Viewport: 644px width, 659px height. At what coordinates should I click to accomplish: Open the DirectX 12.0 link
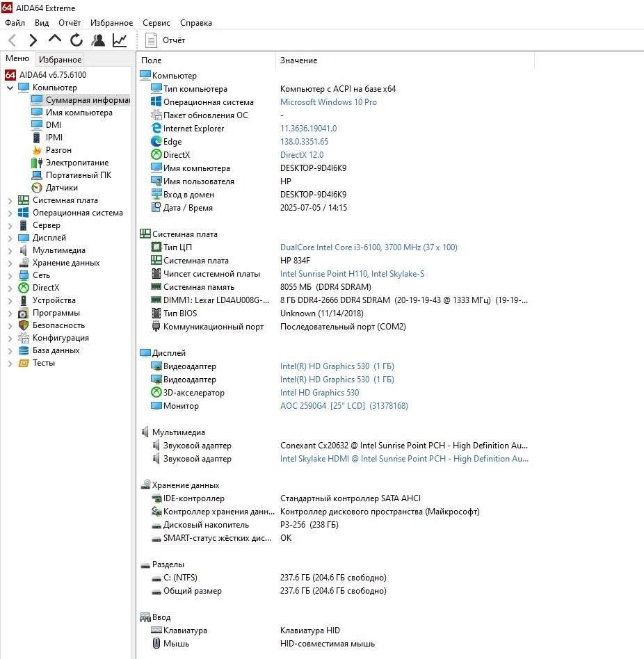(x=301, y=155)
